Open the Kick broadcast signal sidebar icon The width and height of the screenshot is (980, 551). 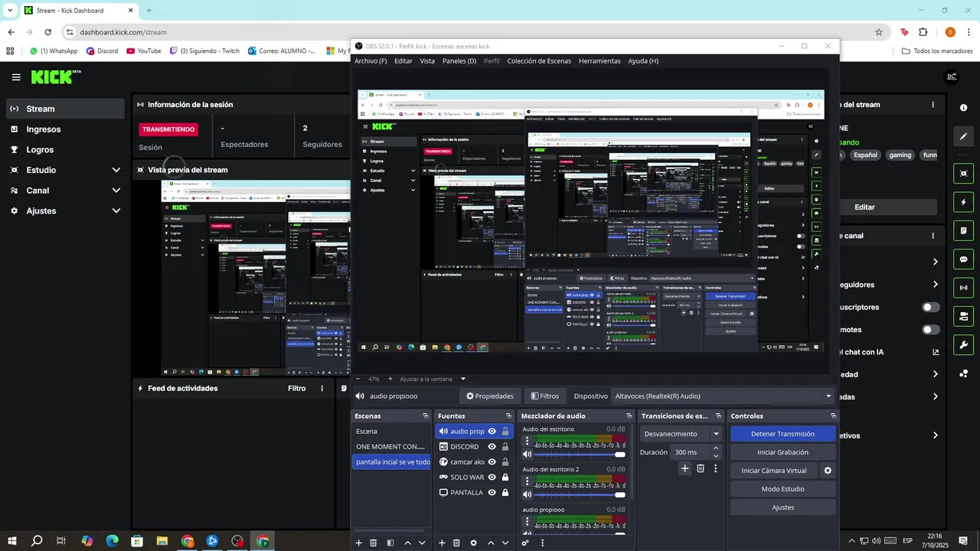tap(964, 288)
